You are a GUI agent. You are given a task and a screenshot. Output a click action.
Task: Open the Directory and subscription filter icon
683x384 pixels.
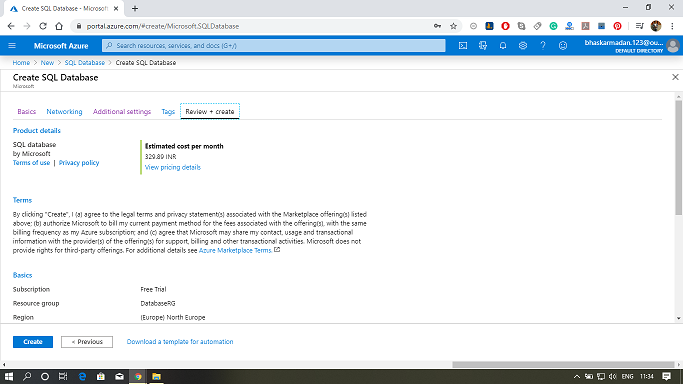point(483,46)
